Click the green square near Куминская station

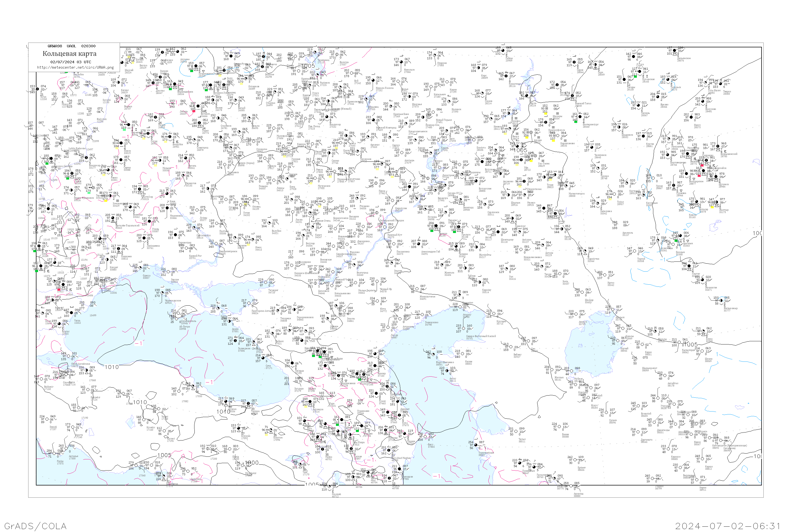click(x=635, y=76)
